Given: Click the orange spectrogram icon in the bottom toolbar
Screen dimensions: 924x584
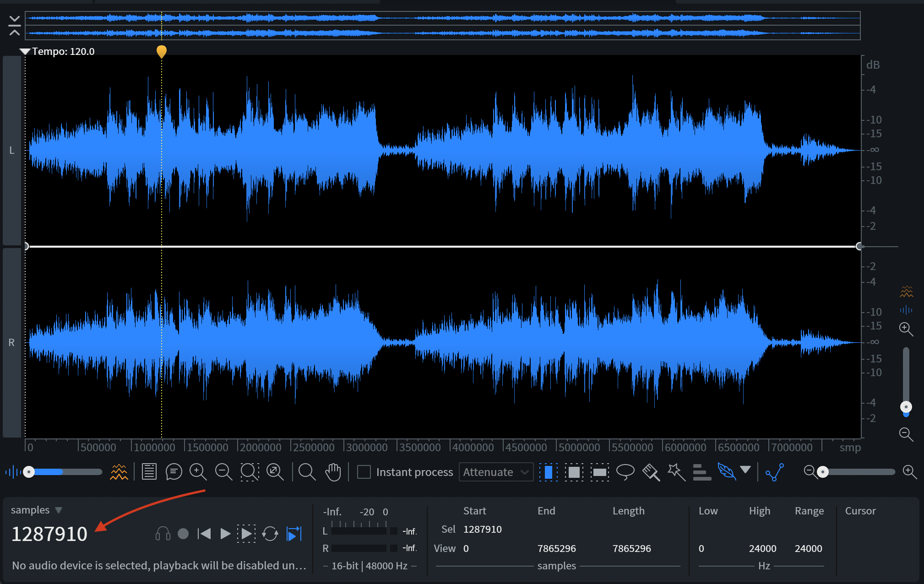Looking at the screenshot, I should pos(119,472).
